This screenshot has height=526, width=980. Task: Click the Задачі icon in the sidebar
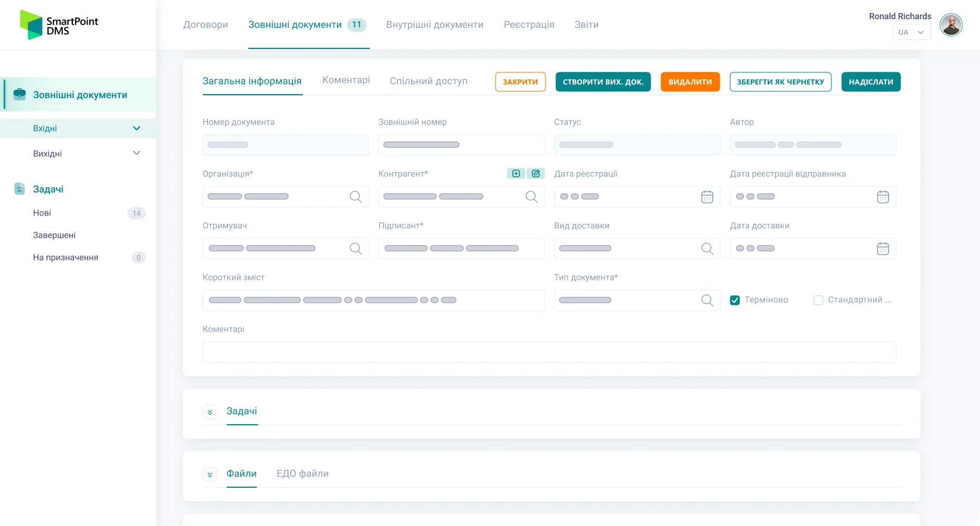tap(20, 189)
